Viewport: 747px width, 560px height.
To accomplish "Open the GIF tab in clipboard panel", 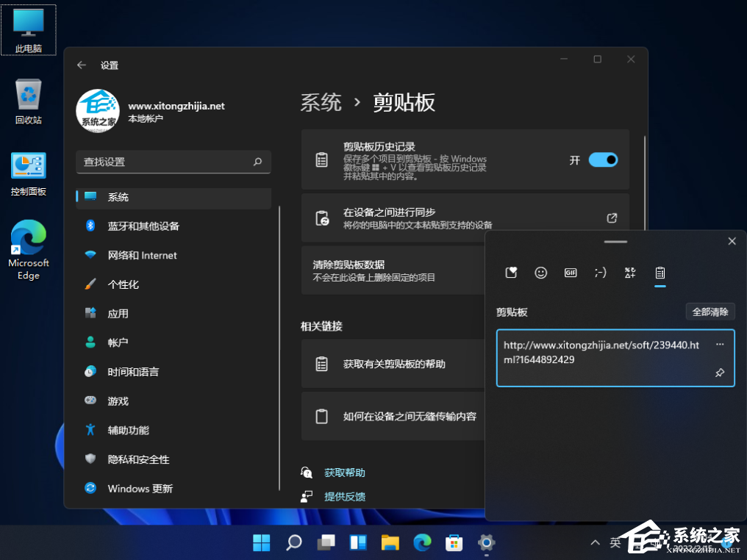I will point(571,273).
